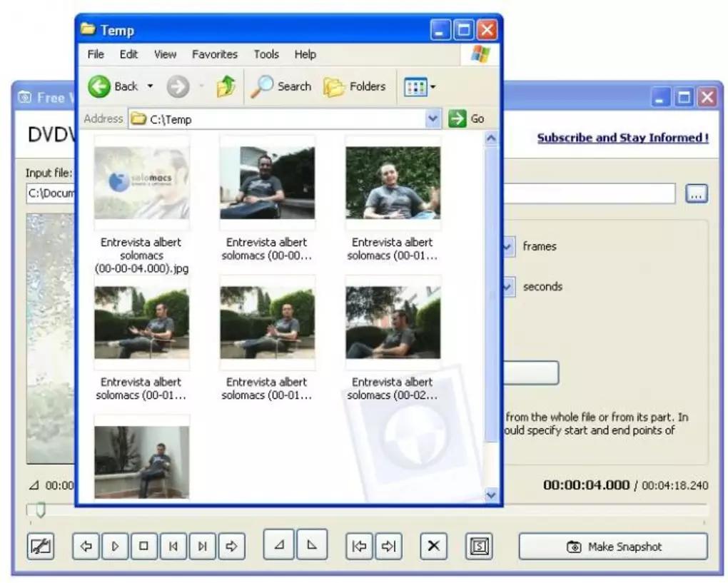Toggle the Folders pane in Explorer
This screenshot has height=583, width=728.
(x=355, y=86)
